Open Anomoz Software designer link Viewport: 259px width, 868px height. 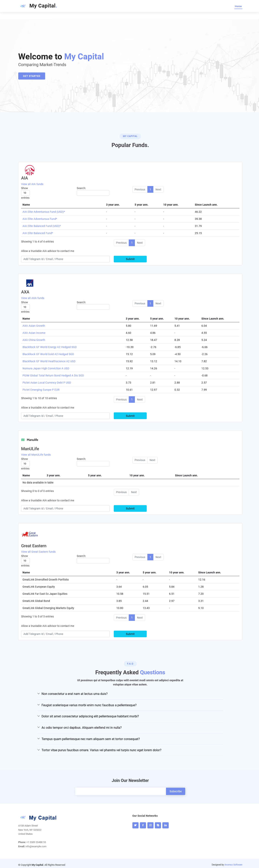click(233, 865)
